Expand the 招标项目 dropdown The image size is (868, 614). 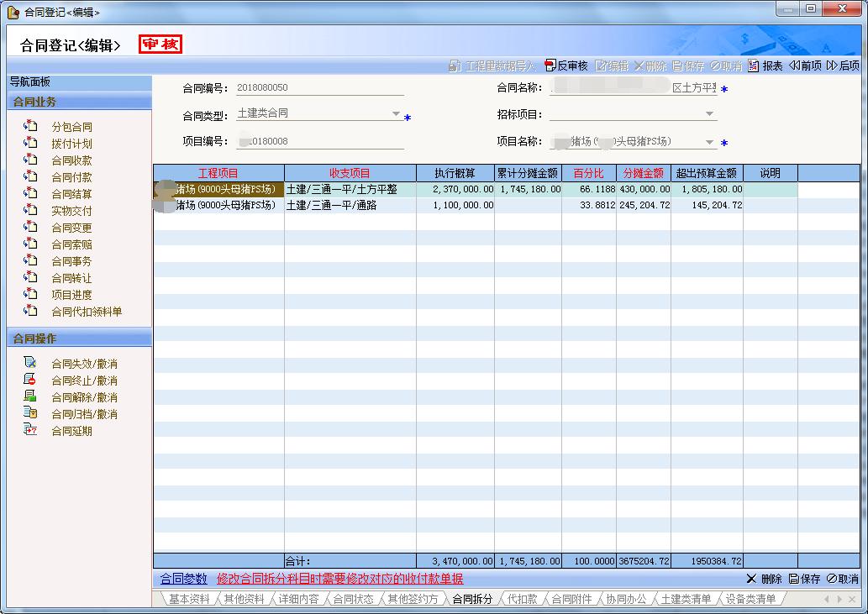(710, 114)
